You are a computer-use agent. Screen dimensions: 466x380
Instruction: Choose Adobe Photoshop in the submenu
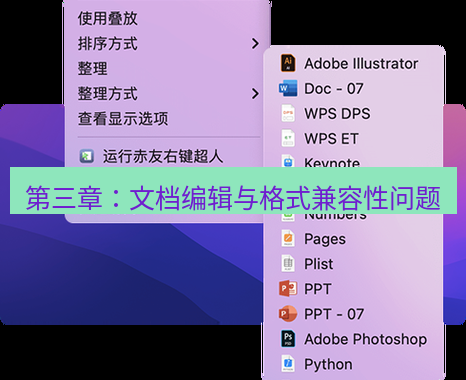pyautogui.click(x=365, y=339)
